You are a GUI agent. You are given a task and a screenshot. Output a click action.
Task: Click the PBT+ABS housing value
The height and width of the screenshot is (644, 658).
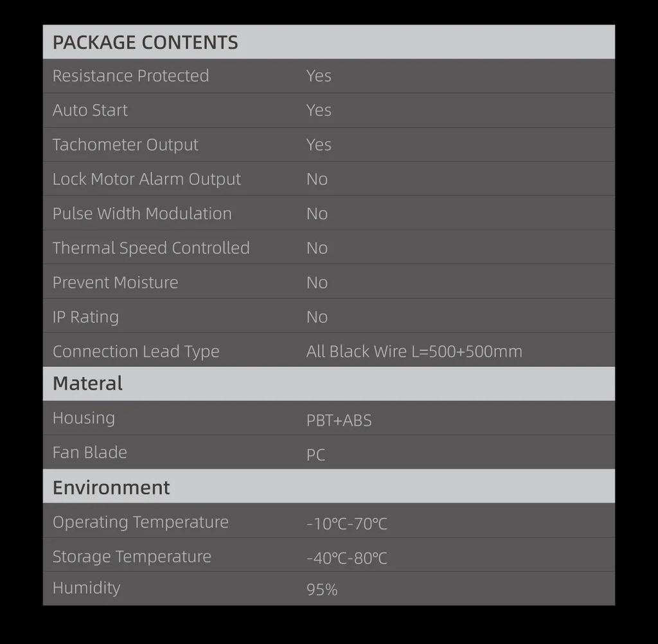tap(339, 420)
